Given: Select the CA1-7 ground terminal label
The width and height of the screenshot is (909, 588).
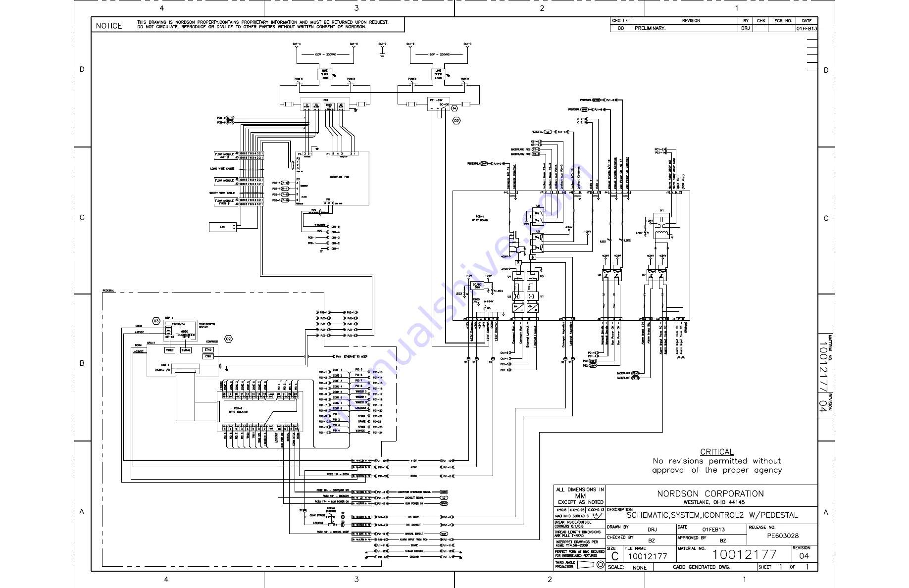Looking at the screenshot, I should tap(382, 44).
